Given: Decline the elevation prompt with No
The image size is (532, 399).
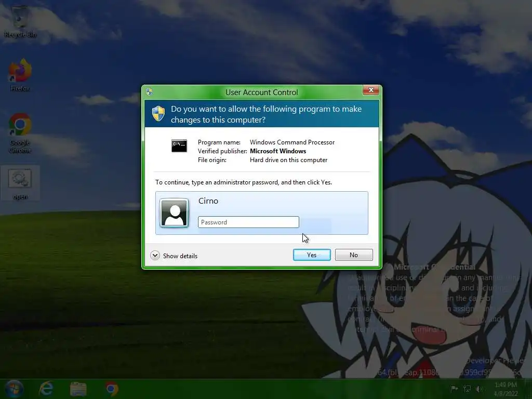Looking at the screenshot, I should point(353,255).
